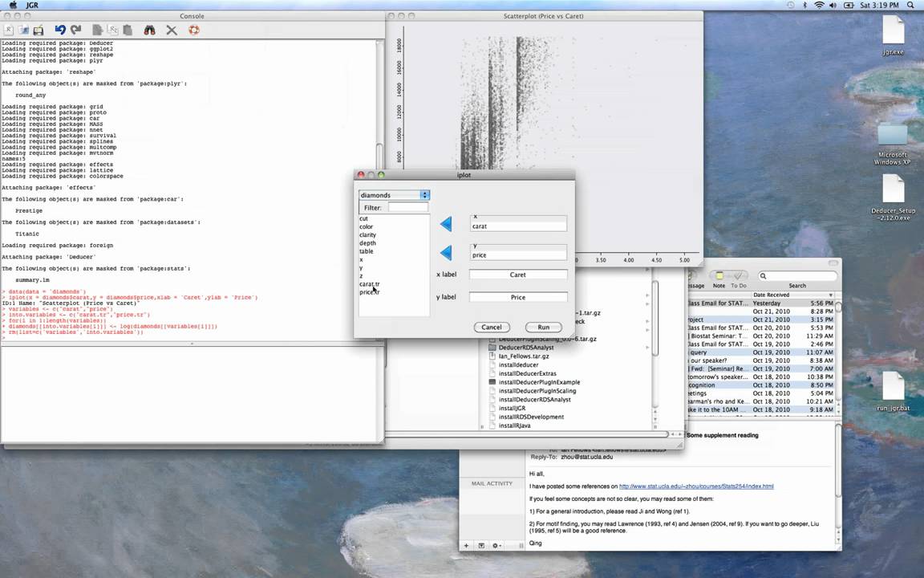
Task: Click the redo arrow in Console toolbar
Action: tap(76, 30)
